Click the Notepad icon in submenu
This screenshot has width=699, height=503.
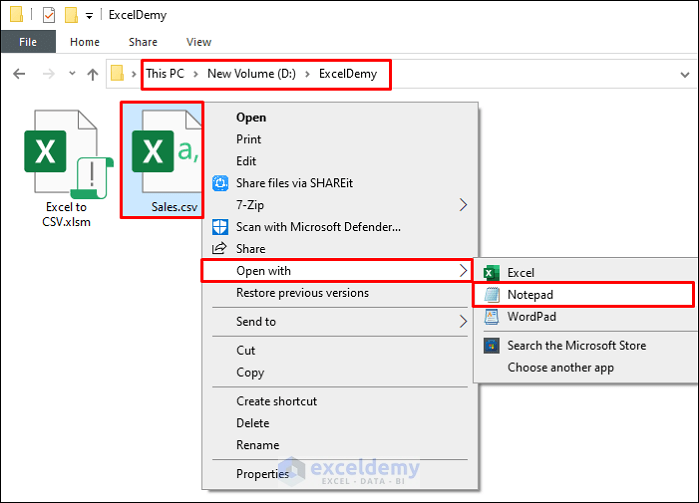(492, 295)
